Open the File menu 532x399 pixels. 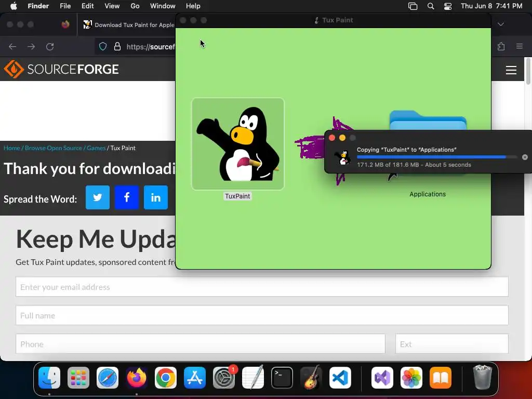(65, 6)
